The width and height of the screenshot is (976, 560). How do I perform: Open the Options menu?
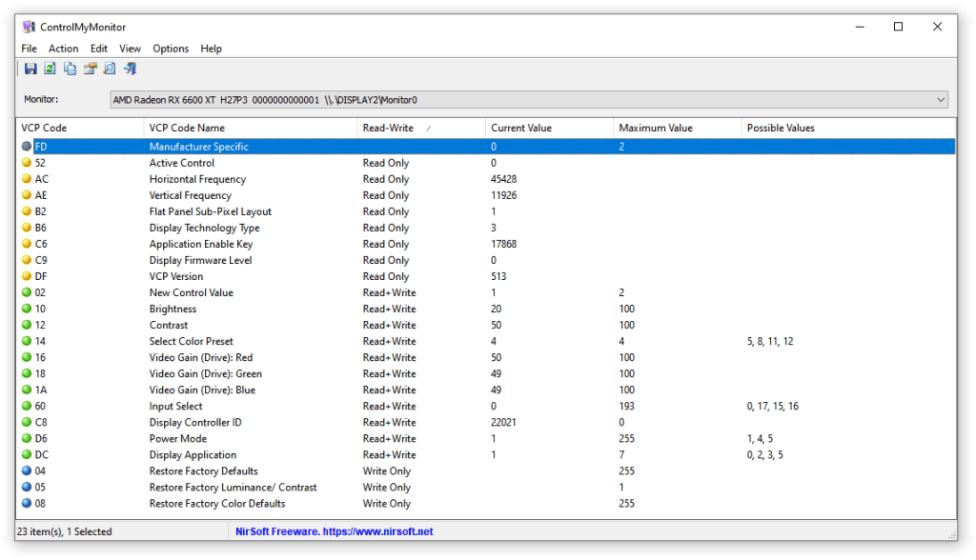pos(171,48)
